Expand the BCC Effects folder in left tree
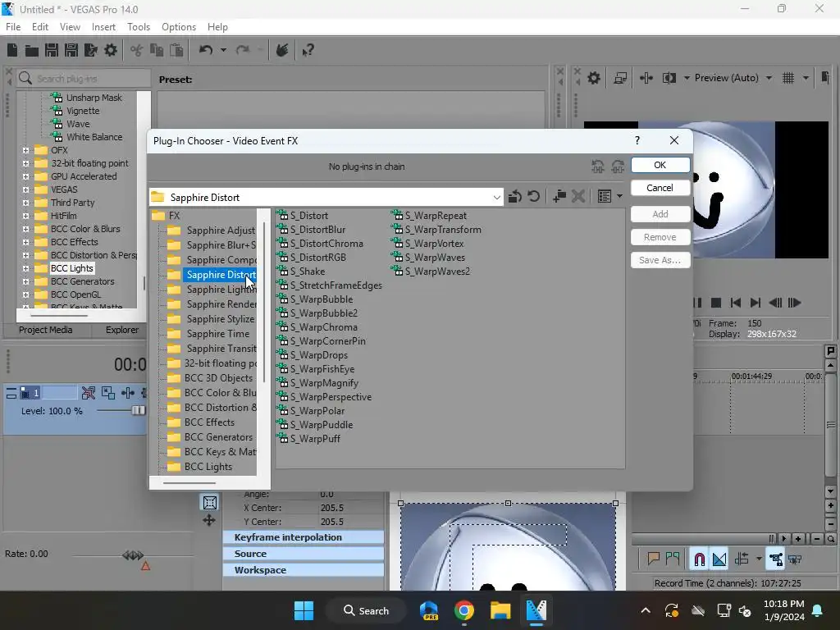 click(25, 242)
